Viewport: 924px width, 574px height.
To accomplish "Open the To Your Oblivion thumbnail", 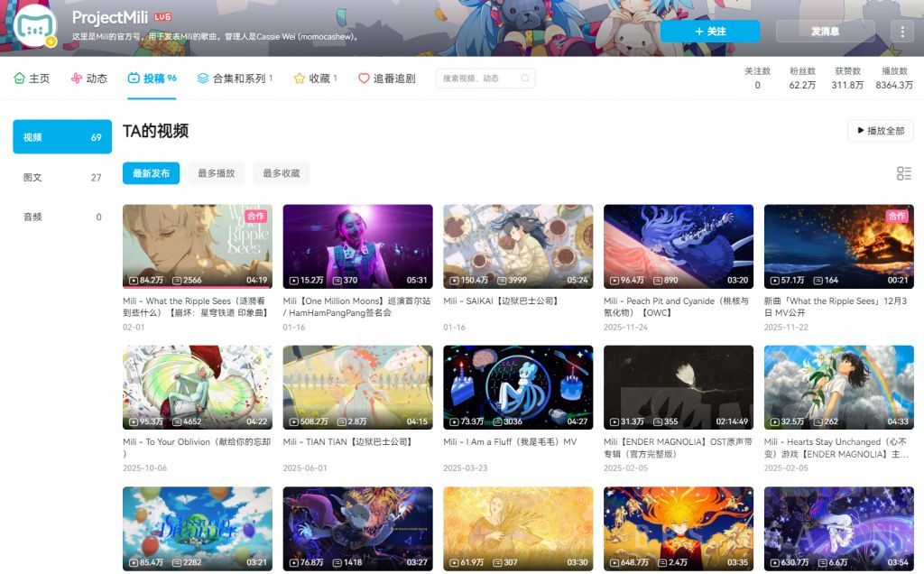I will click(x=198, y=387).
